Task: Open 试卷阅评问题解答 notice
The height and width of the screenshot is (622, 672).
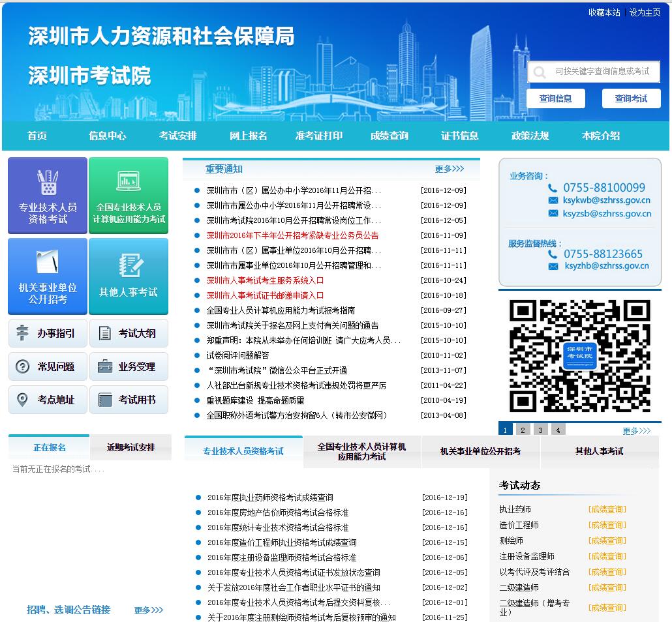Action: coord(237,355)
